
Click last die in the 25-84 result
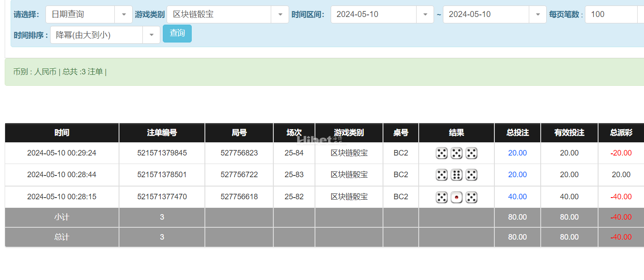click(471, 153)
